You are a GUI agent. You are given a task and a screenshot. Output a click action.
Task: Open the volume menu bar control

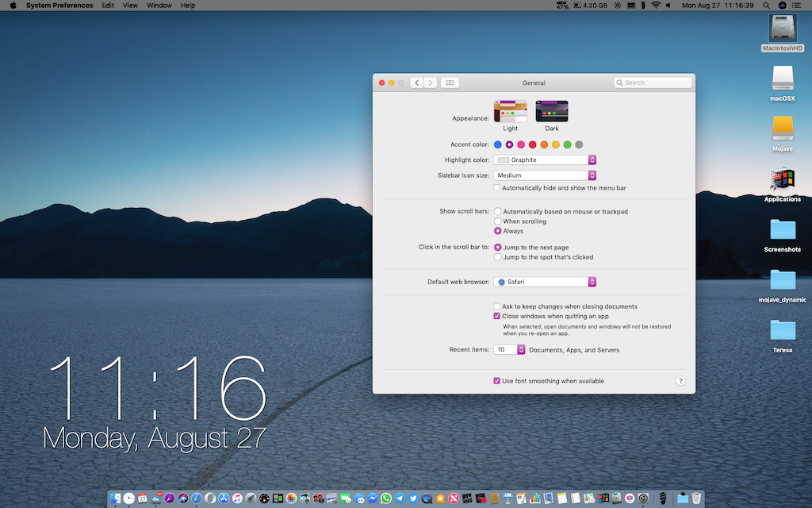(668, 6)
